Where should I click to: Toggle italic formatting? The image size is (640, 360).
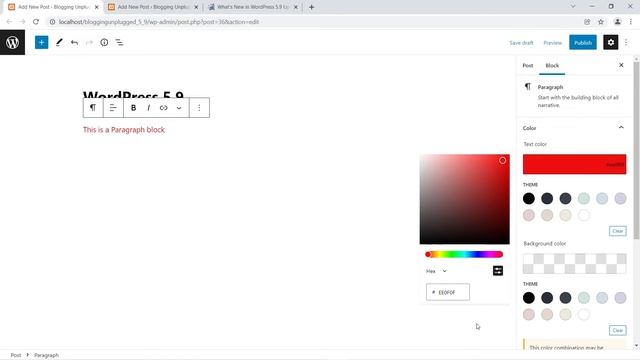click(148, 108)
